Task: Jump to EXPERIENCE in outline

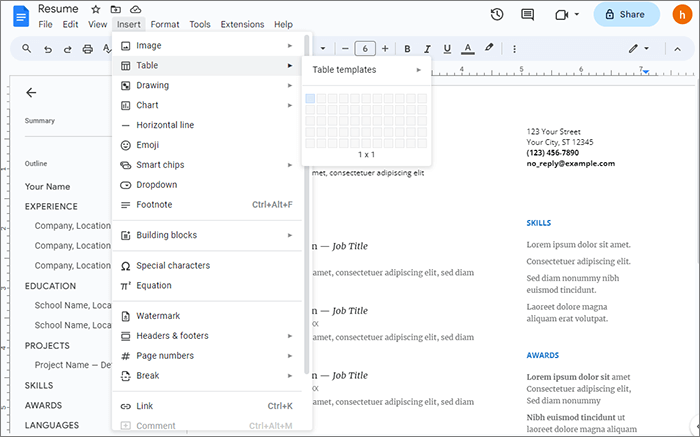Action: [51, 207]
